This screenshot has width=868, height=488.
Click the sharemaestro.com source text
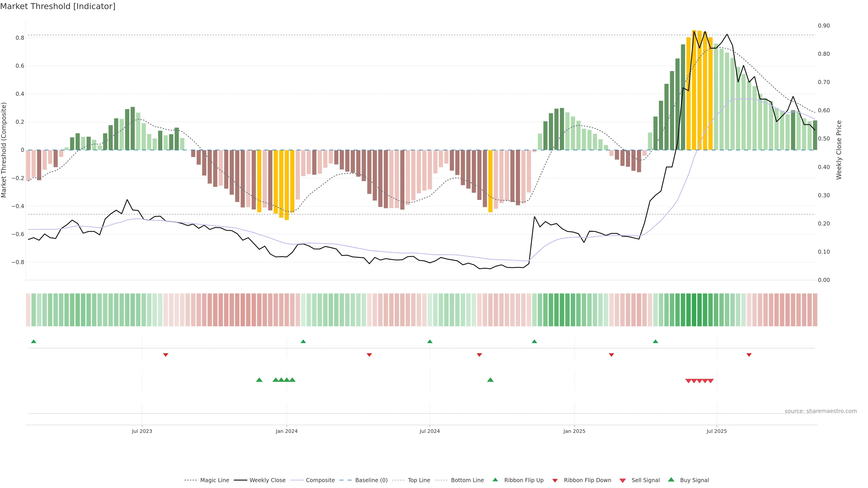821,411
